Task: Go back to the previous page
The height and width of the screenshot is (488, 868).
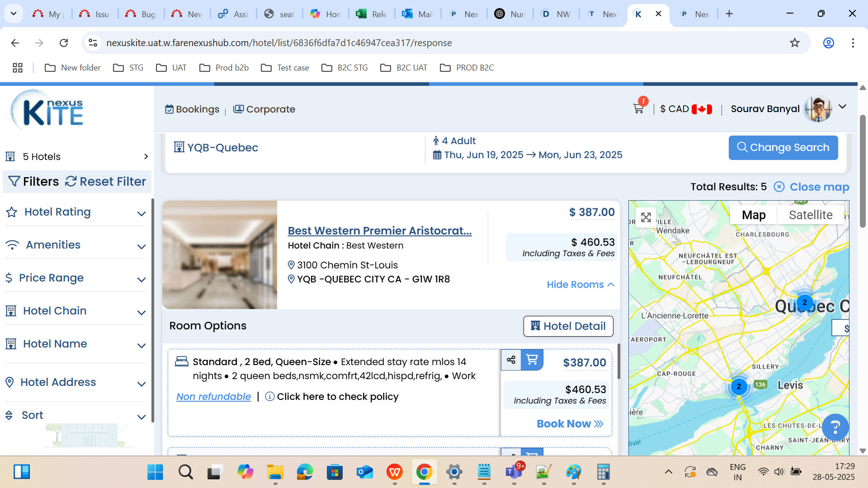Action: point(15,43)
